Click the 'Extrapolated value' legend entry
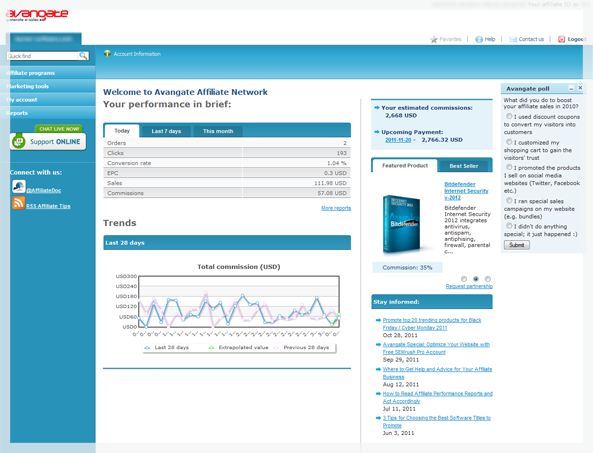Image resolution: width=593 pixels, height=453 pixels. pos(239,348)
